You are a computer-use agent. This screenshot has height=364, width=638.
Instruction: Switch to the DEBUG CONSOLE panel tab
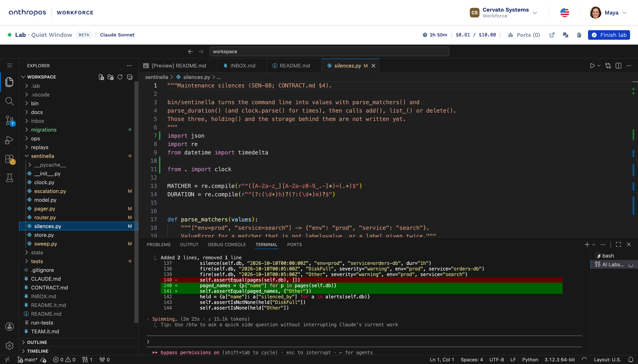(x=227, y=245)
